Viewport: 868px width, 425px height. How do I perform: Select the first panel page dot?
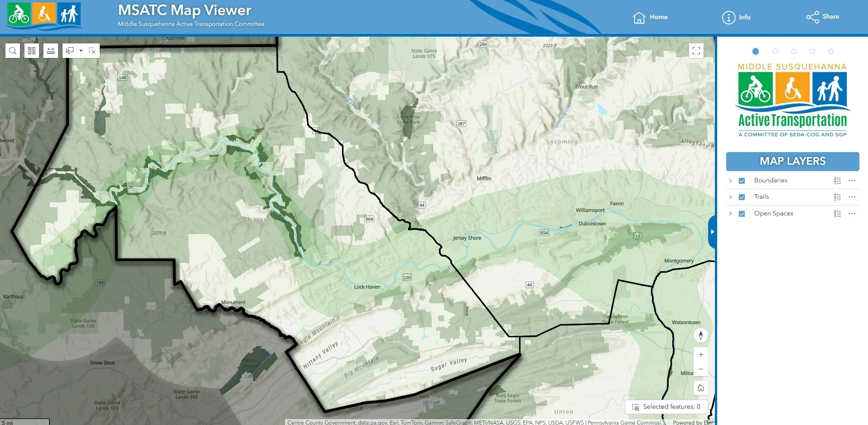(x=755, y=51)
